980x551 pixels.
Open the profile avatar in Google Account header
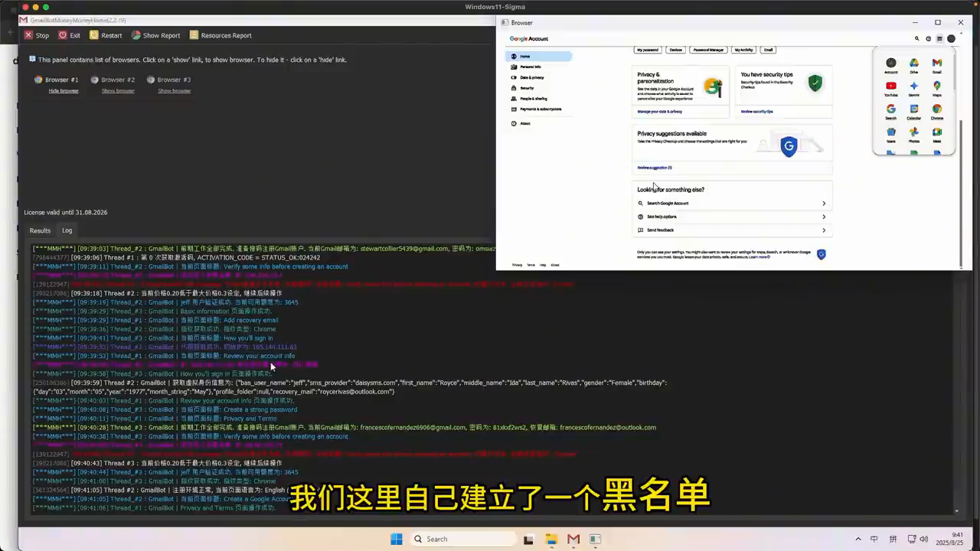click(951, 38)
